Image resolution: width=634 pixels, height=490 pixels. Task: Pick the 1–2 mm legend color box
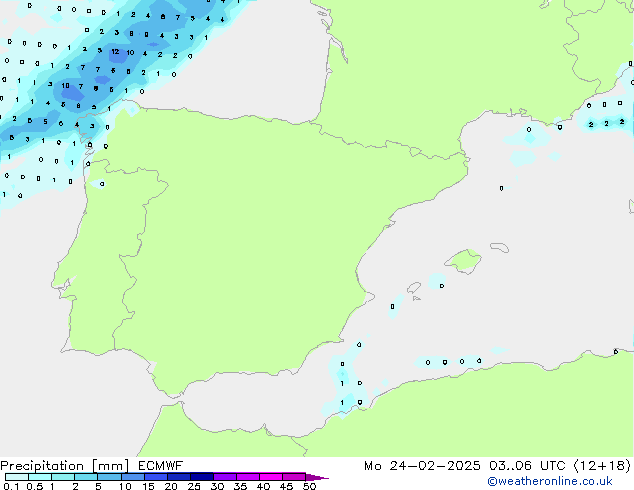(63, 477)
